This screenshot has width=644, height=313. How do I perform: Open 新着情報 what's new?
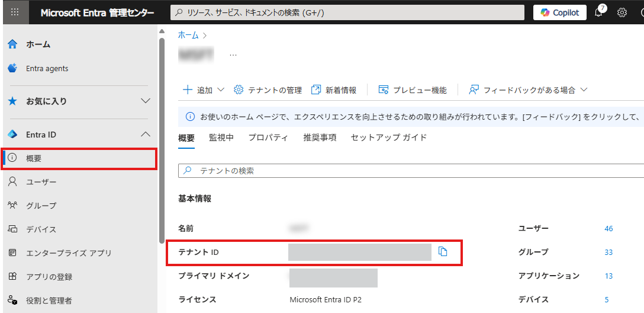pos(334,90)
